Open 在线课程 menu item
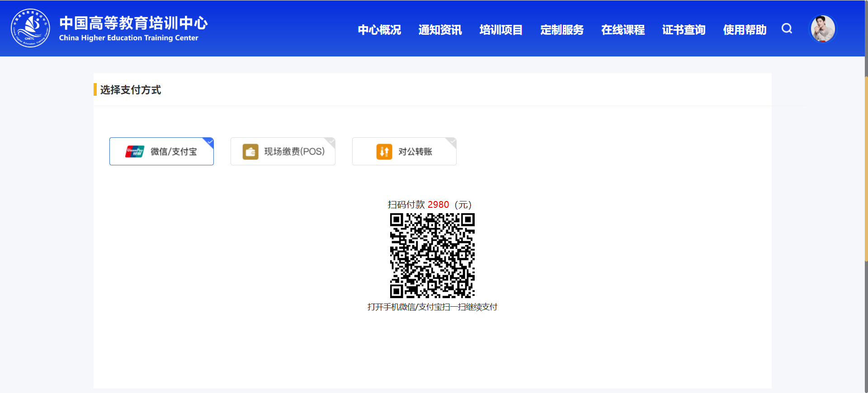 coord(623,30)
